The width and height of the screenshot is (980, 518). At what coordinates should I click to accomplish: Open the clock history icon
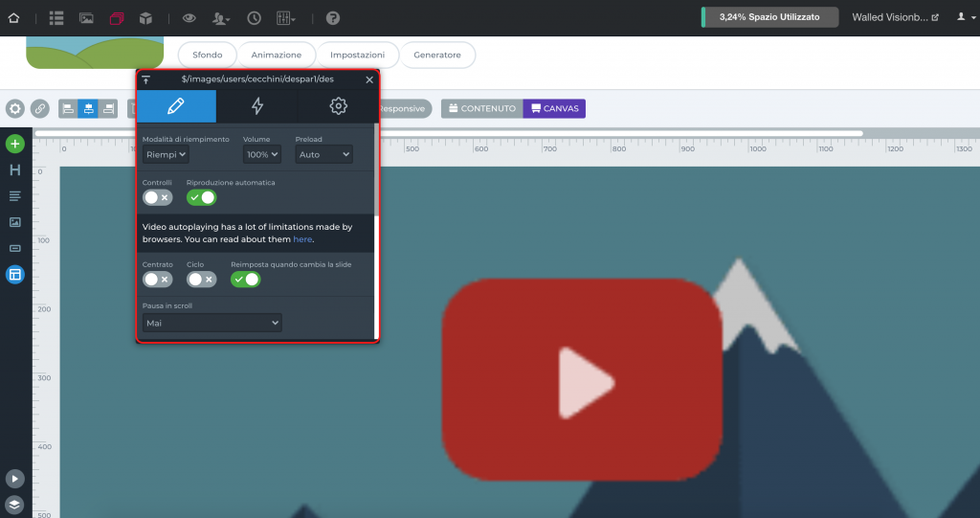254,18
